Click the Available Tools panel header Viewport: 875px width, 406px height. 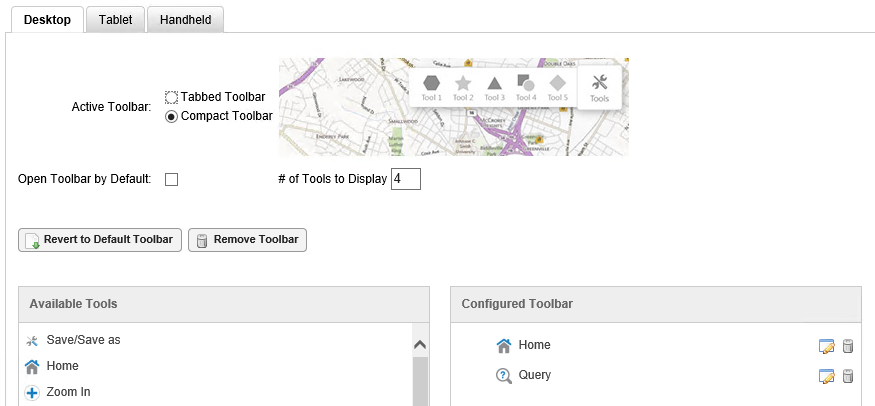tap(224, 304)
